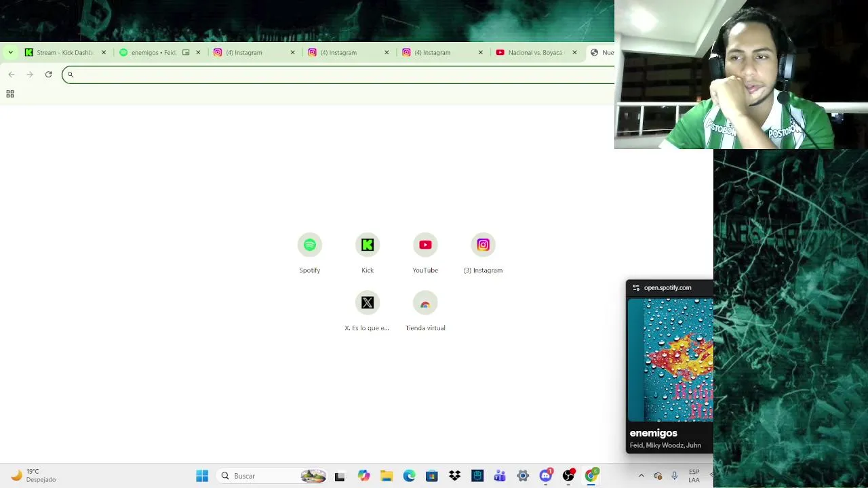Open the Tienda virtual shortcut tile
This screenshot has height=488, width=868.
coord(425,311)
